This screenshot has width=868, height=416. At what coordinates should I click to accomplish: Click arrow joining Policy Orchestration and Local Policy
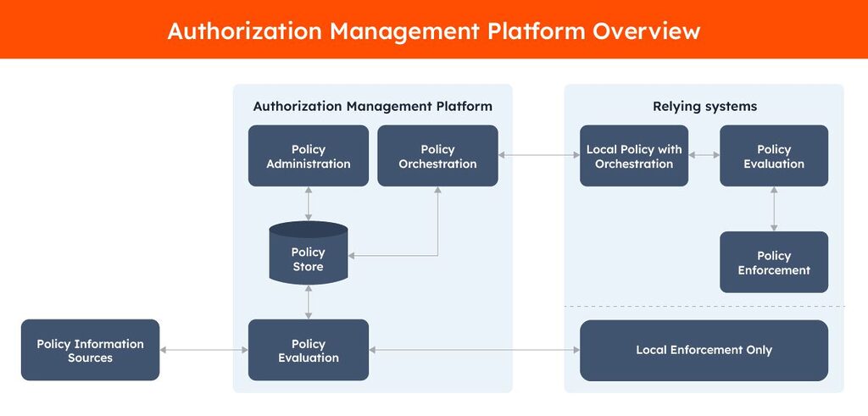pos(538,155)
